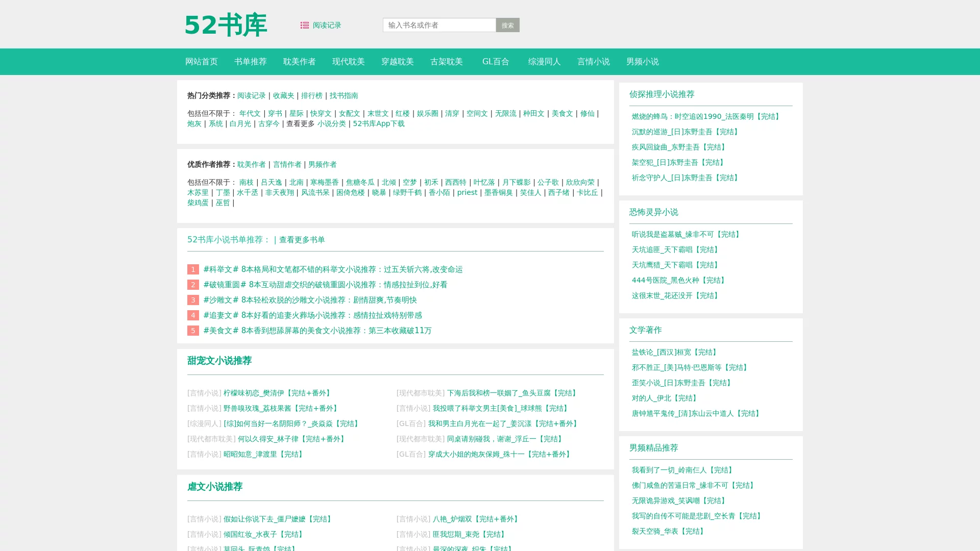
Task: Open 穿越耽美 category in navigation
Action: point(398,62)
